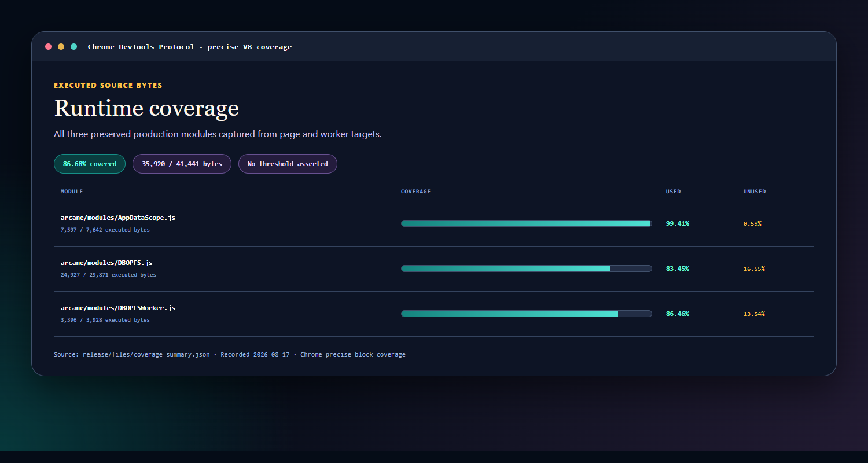The image size is (868, 463).
Task: Click "3,396 / 3,928 executed bytes" text
Action: (105, 320)
